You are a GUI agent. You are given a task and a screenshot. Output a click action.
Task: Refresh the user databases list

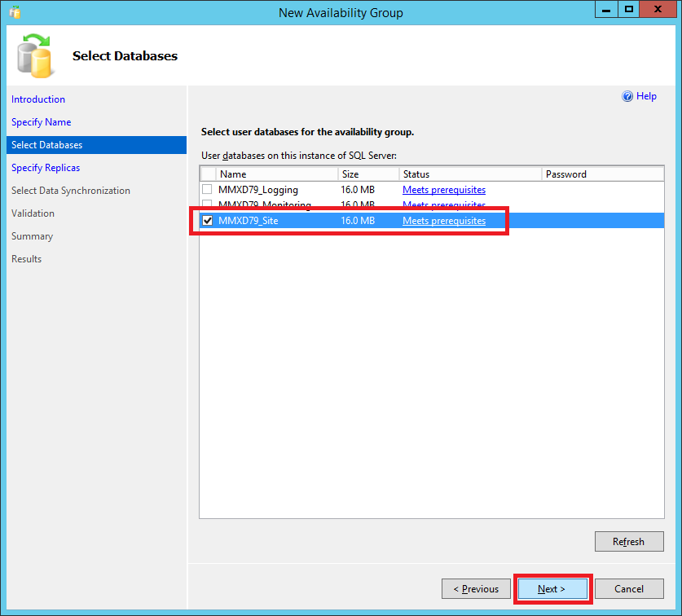tap(627, 541)
